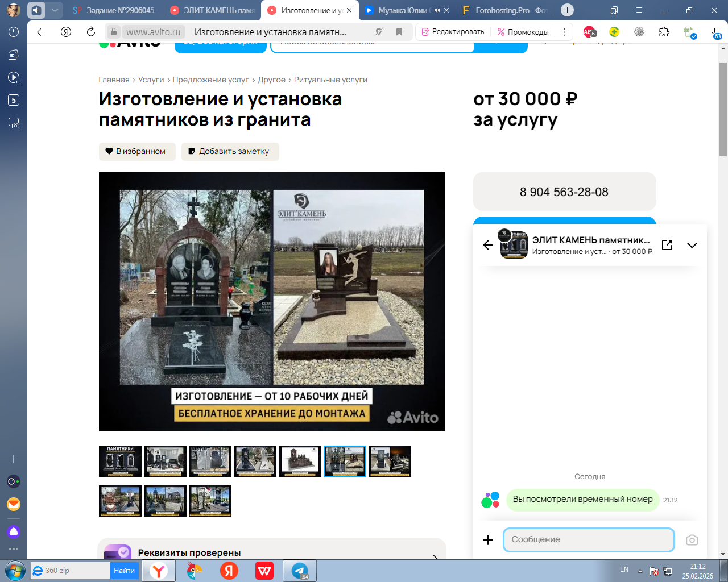This screenshot has height=582, width=728.
Task: Open Yandex Browser from the taskbar
Action: (159, 571)
